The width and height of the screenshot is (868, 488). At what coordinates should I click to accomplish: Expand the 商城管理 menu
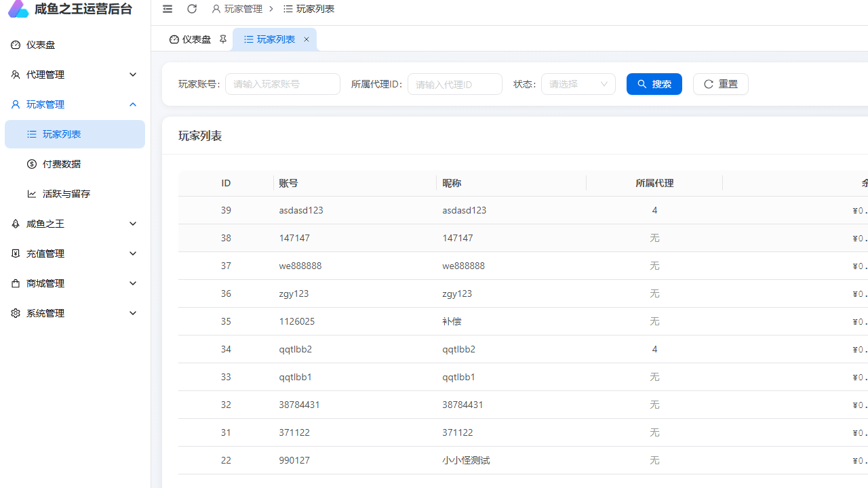75,283
